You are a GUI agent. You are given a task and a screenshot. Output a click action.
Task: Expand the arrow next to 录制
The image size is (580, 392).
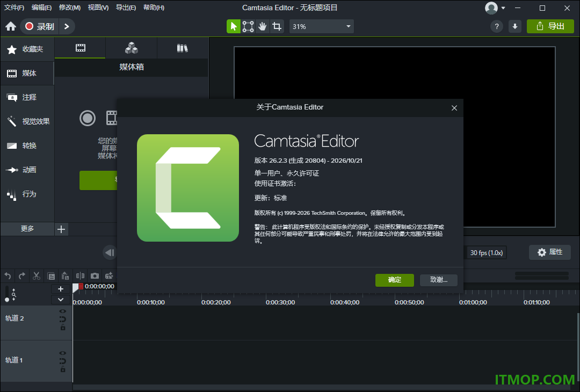(67, 26)
